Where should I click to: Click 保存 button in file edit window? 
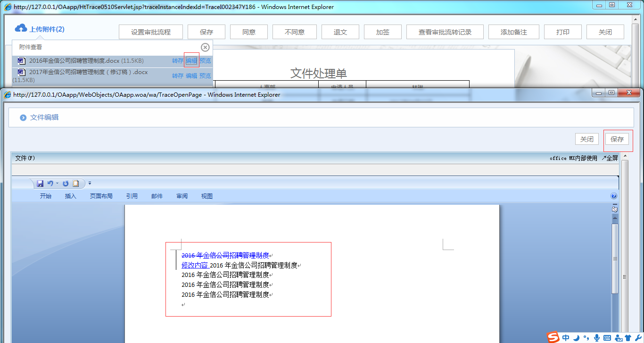tap(617, 139)
